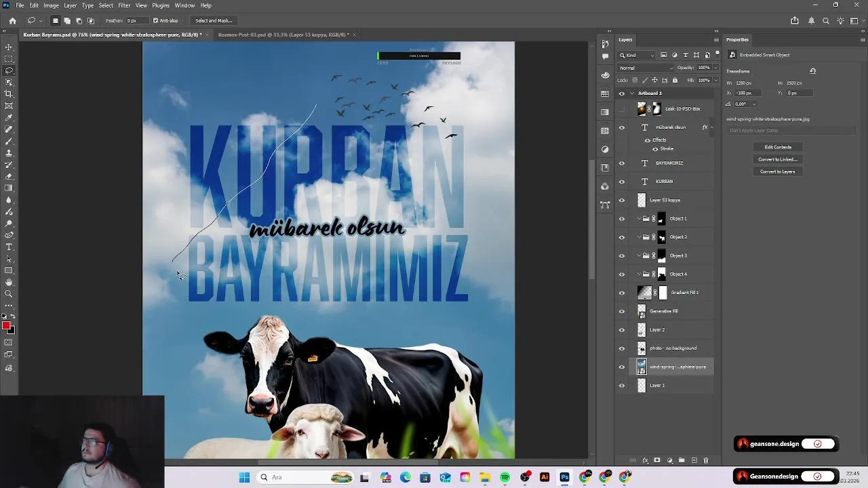Select the Lasso tool in toolbar

pyautogui.click(x=9, y=70)
